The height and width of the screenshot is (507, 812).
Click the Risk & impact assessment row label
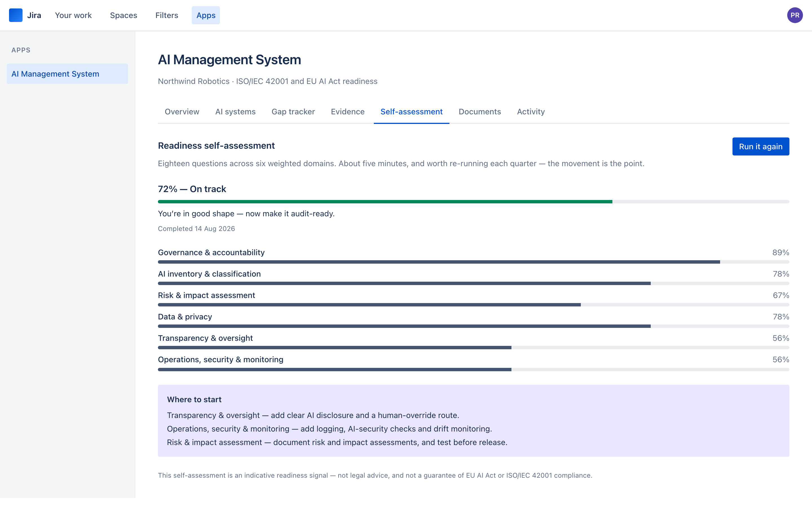pos(206,295)
